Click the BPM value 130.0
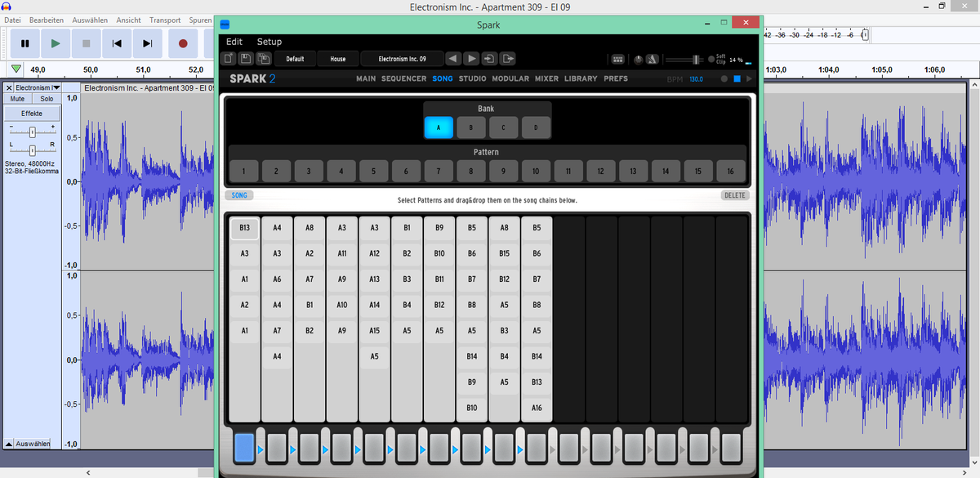Screen dimensions: 980x478 [696, 79]
